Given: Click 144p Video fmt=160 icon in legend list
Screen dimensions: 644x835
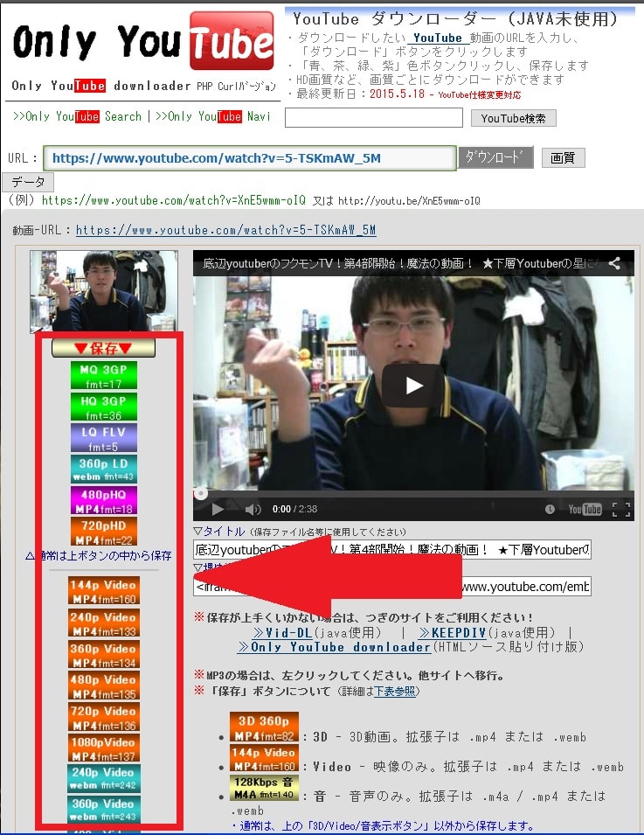Looking at the screenshot, I should 264,758.
